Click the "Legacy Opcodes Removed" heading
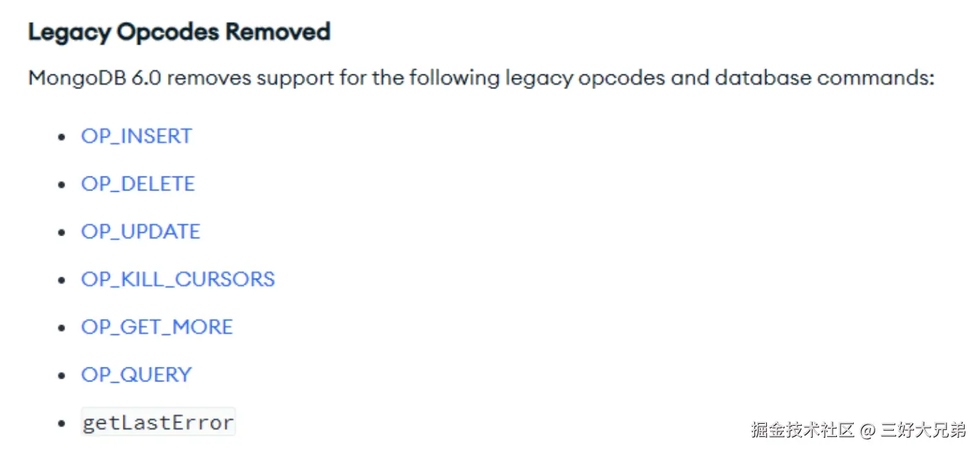 179,32
